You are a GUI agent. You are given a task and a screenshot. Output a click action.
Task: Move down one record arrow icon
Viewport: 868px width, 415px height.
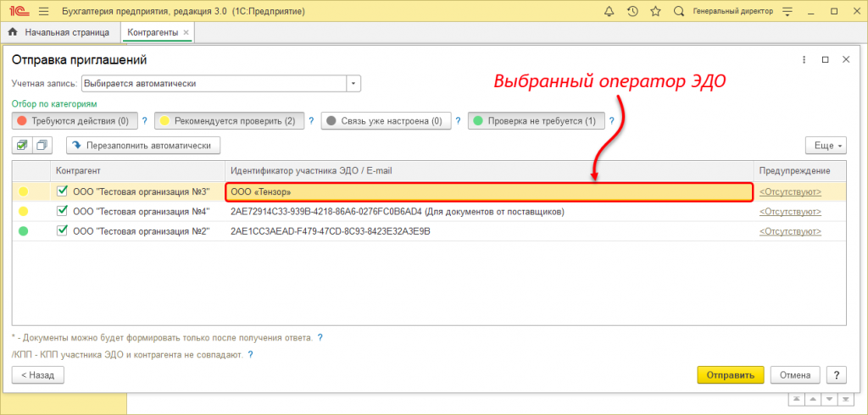coord(828,400)
